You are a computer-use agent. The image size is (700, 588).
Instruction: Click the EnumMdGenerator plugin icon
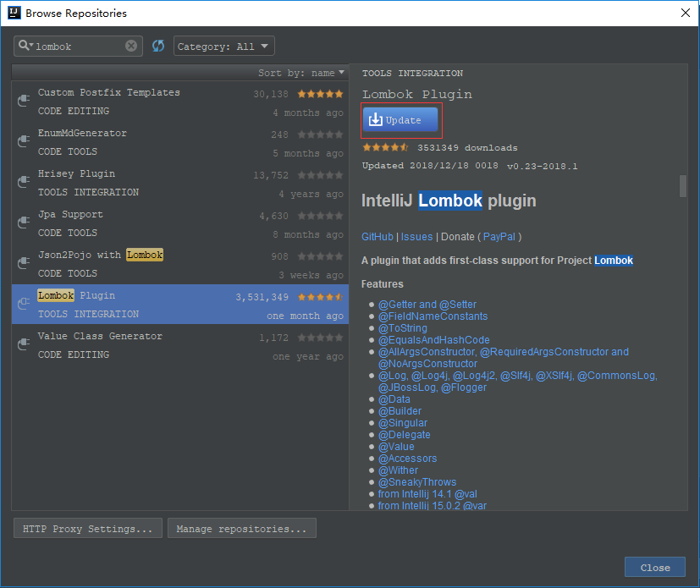[x=23, y=141]
